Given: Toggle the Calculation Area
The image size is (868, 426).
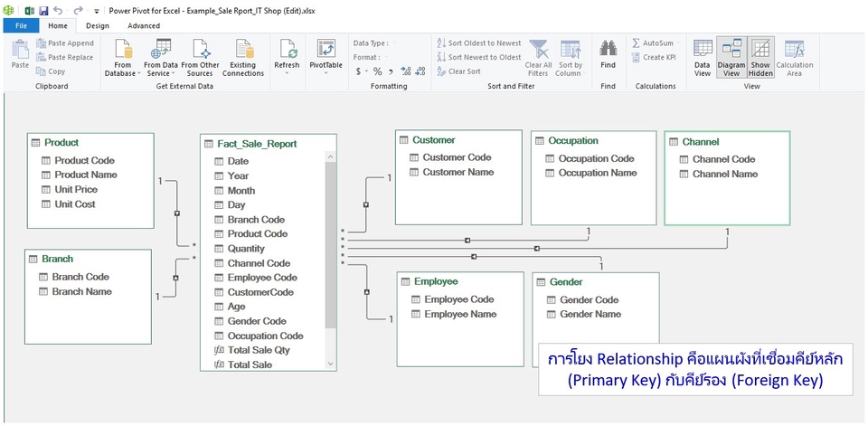Looking at the screenshot, I should click(x=795, y=58).
